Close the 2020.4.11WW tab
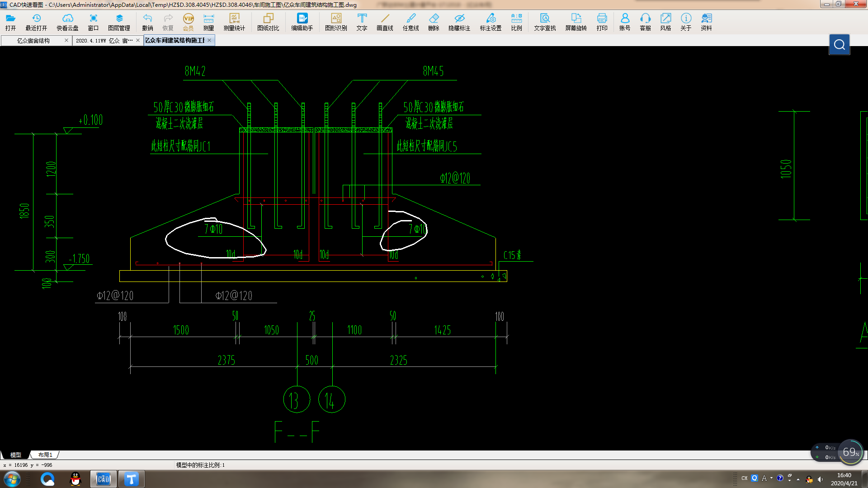868x488 pixels. [138, 40]
